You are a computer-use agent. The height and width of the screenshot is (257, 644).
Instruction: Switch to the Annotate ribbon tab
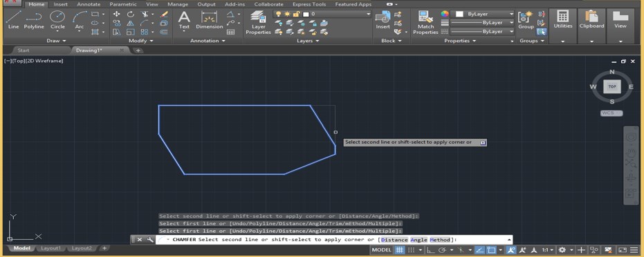[x=89, y=5]
